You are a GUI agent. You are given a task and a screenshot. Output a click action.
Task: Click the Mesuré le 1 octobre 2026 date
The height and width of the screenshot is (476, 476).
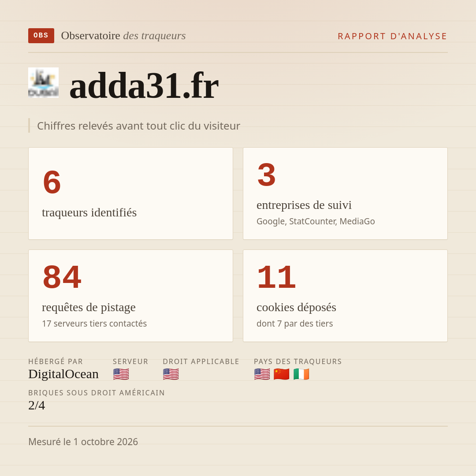pyautogui.click(x=83, y=442)
